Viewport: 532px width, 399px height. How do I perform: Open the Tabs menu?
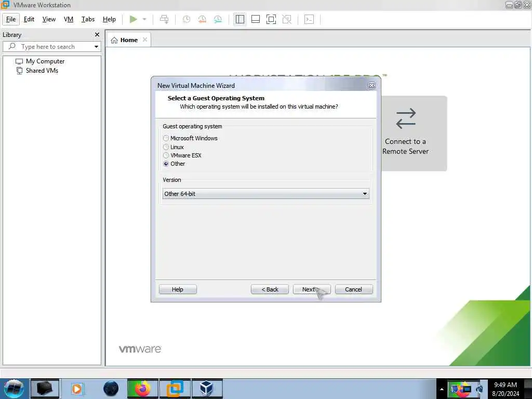pos(88,19)
